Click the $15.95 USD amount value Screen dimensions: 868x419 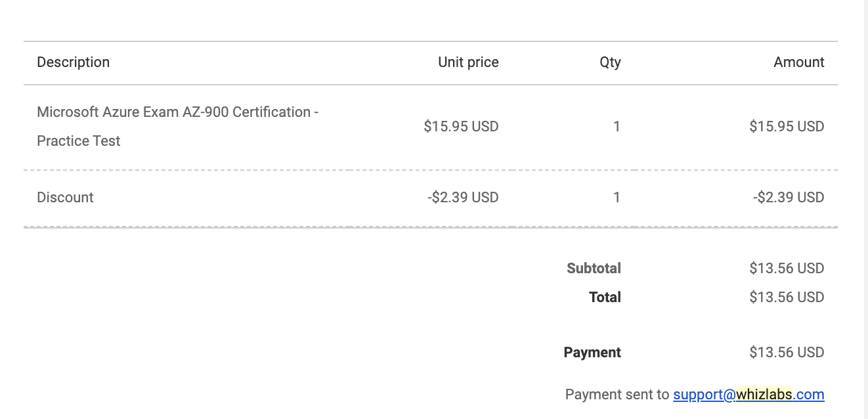click(x=787, y=126)
